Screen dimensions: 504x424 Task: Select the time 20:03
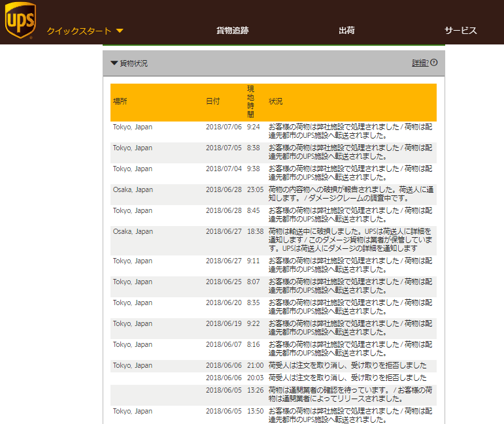point(255,378)
